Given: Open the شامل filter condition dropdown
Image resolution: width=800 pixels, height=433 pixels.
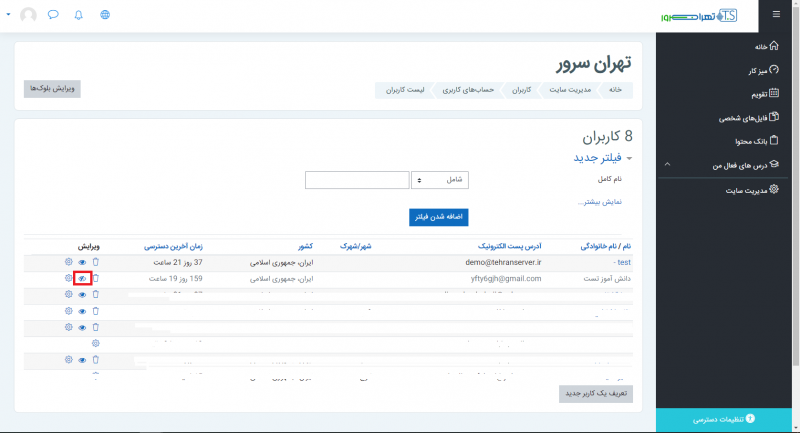Looking at the screenshot, I should [440, 180].
